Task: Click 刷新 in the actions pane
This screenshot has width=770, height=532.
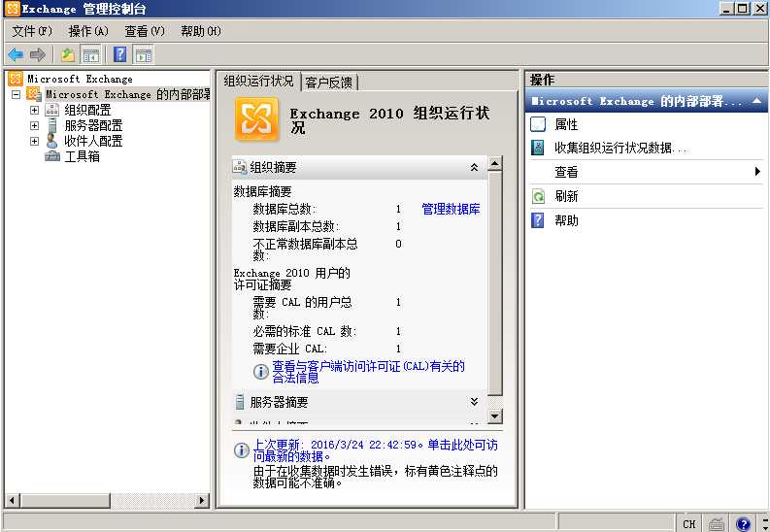Action: 566,196
